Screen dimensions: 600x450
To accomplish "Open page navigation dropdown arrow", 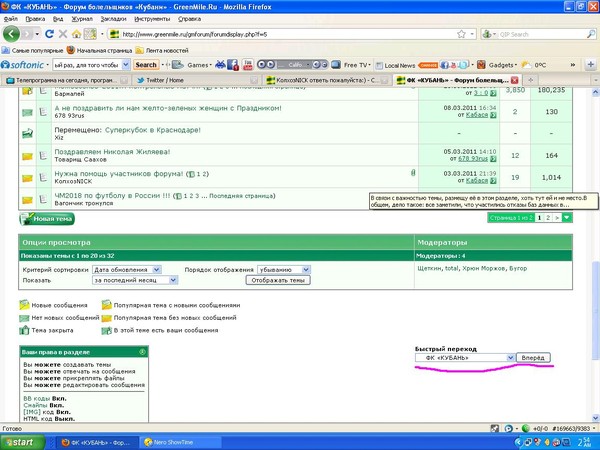I will (x=567, y=218).
